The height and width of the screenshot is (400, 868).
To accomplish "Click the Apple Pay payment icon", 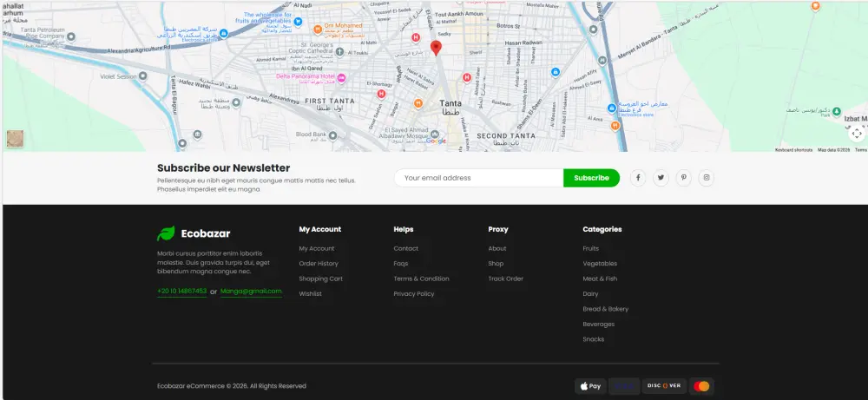I will [590, 386].
